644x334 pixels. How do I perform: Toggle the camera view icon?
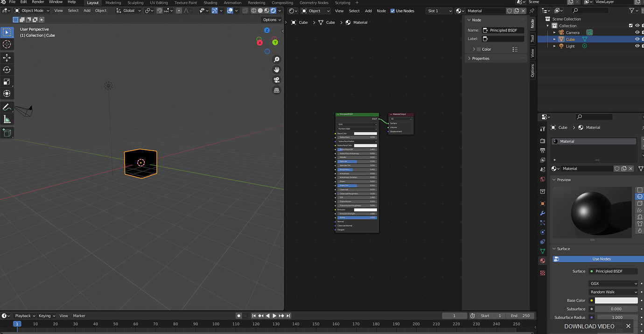click(x=277, y=80)
